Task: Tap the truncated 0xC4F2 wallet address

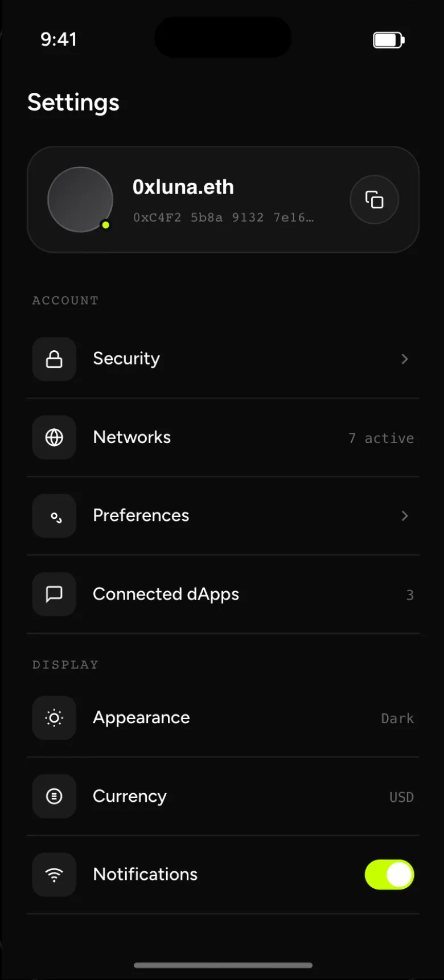Action: point(223,218)
